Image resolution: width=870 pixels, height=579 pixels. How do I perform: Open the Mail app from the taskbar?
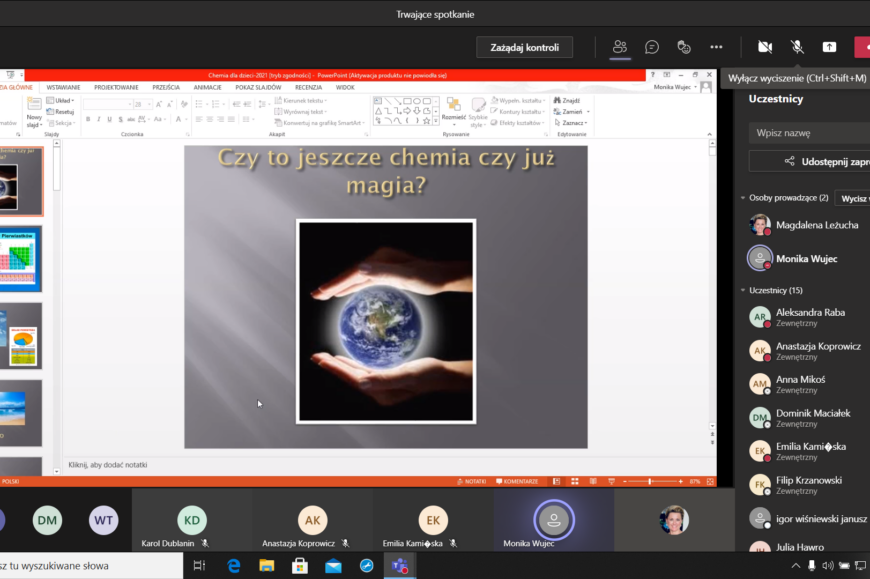point(333,566)
